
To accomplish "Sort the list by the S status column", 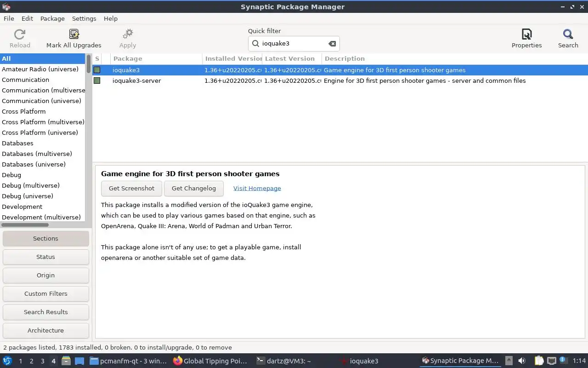I will [97, 58].
